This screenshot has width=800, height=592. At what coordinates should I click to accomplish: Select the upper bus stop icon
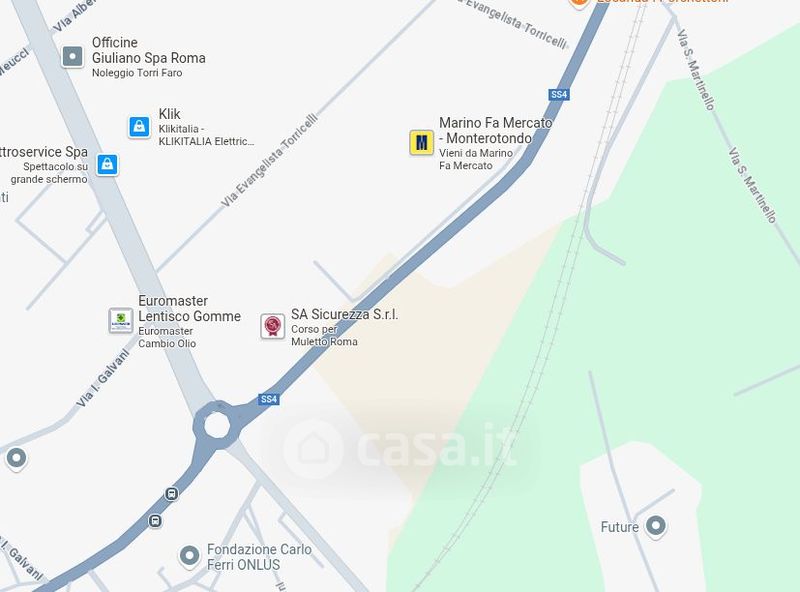pyautogui.click(x=171, y=494)
